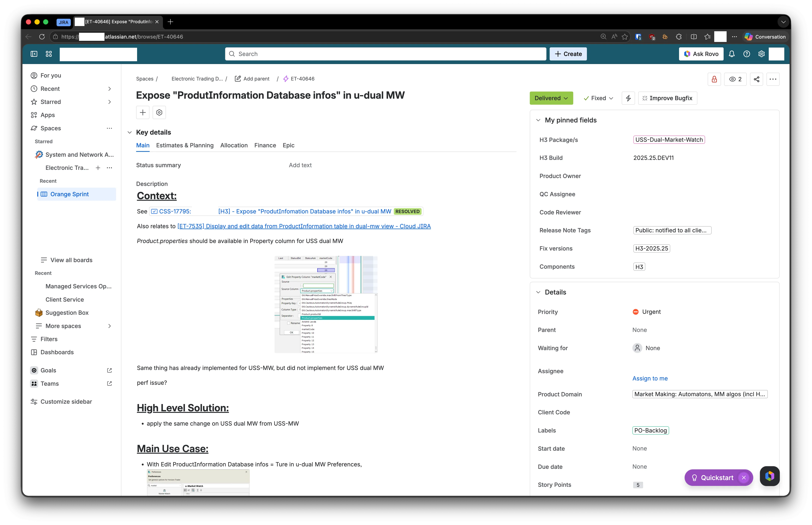Click the issue restriction lock icon
Screen dimensions: 812x525
pyautogui.click(x=714, y=79)
